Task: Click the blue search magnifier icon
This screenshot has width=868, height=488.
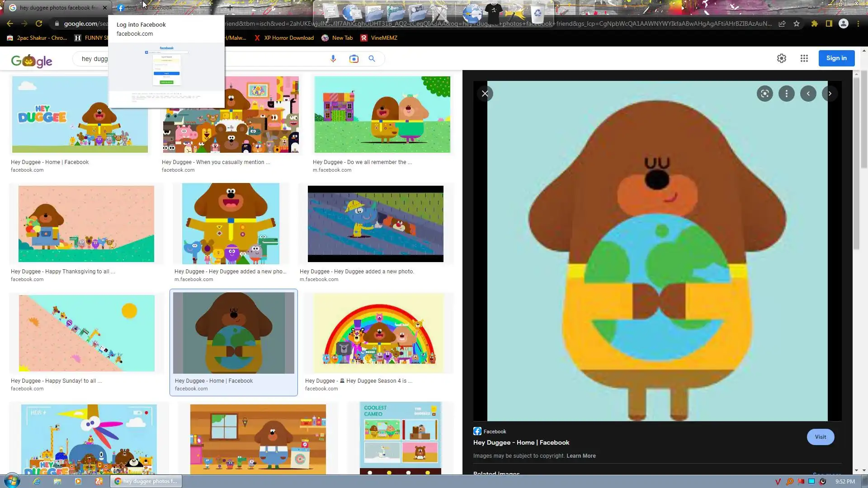Action: 372,59
